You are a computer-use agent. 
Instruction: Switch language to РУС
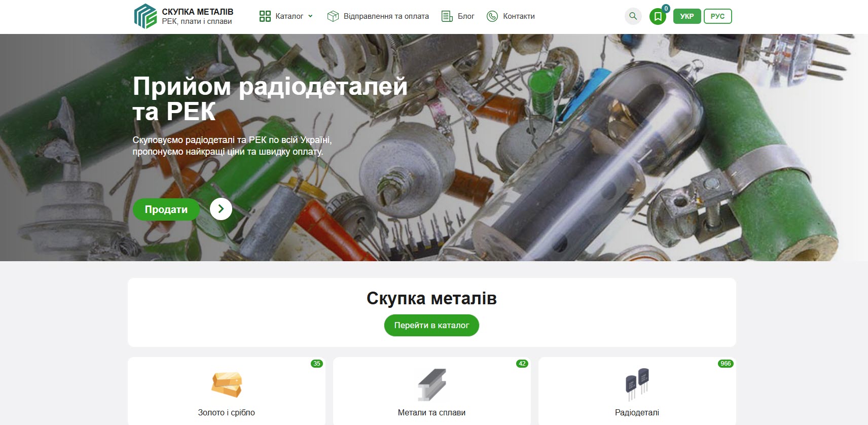coord(717,16)
